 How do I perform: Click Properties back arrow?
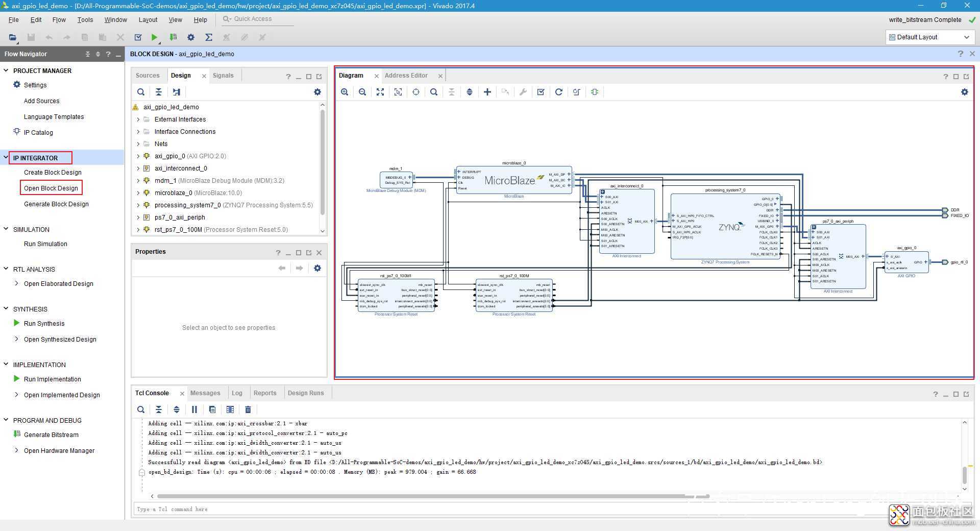click(282, 268)
